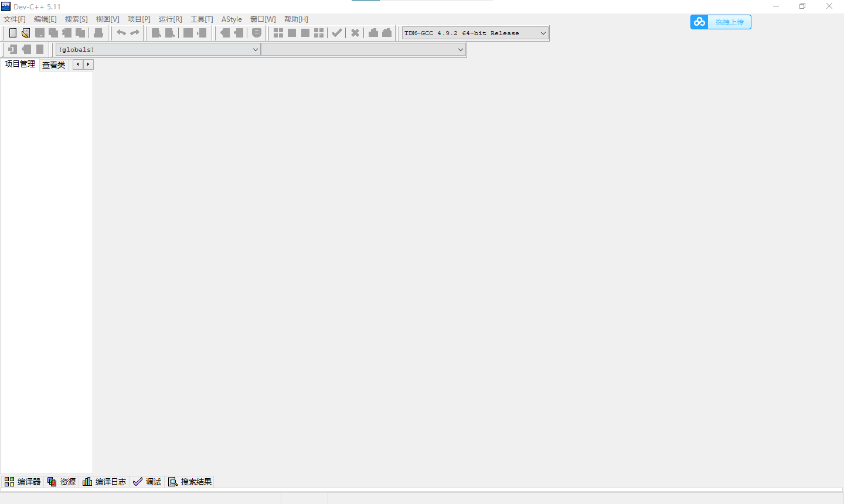Click the Insert icon in second toolbar row

(x=13, y=49)
